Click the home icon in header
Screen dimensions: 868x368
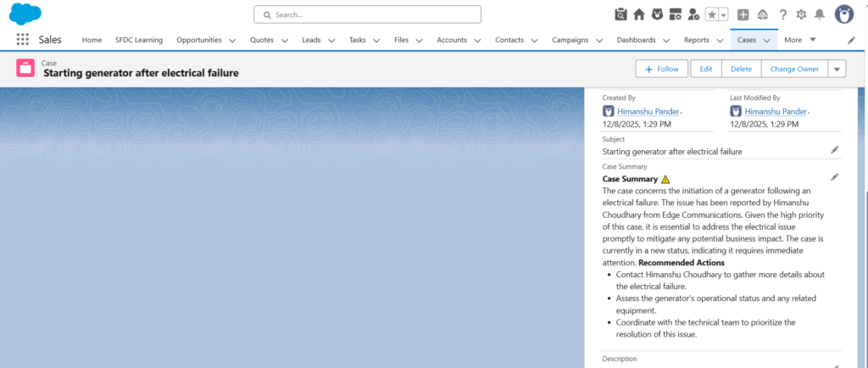639,14
